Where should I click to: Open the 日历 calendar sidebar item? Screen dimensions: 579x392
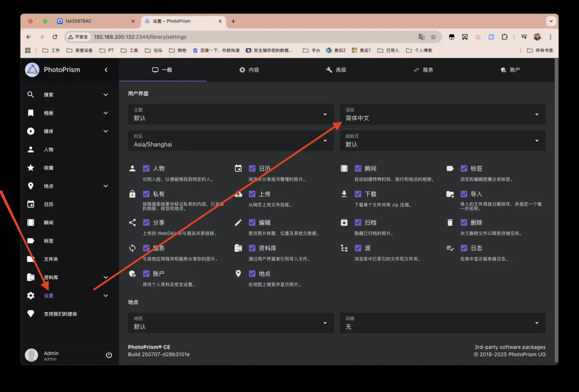click(x=48, y=205)
